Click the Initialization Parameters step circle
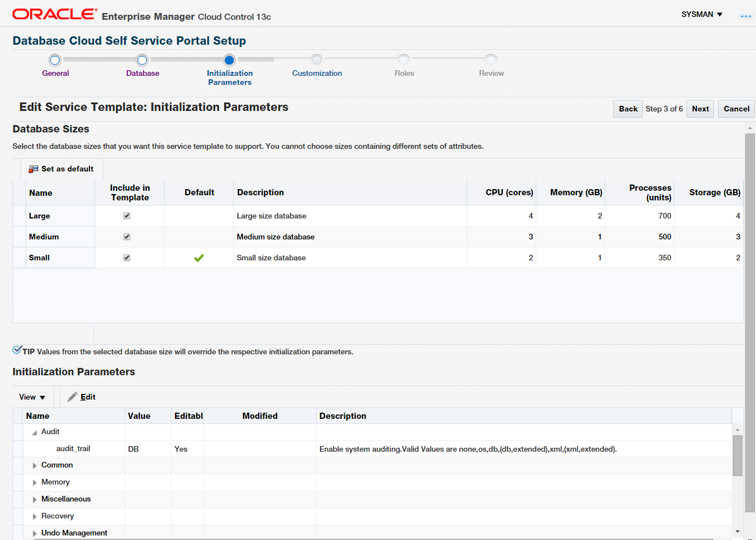This screenshot has height=540, width=756. [229, 60]
